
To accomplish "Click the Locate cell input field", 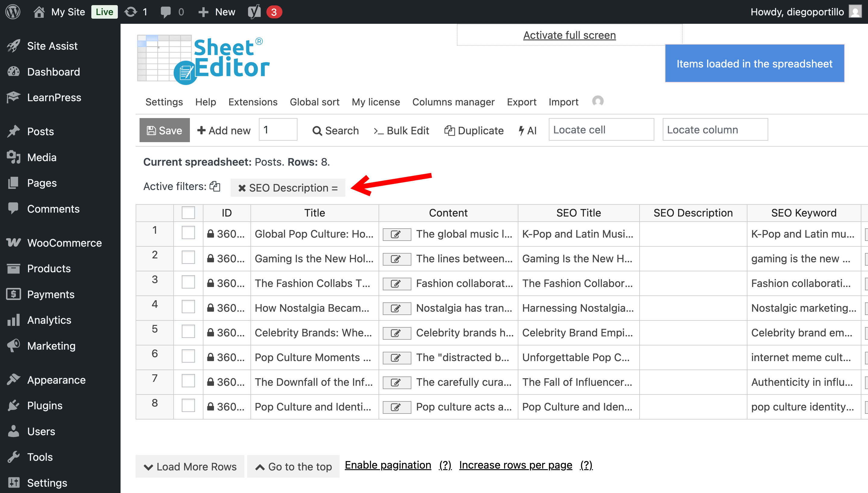I will click(601, 130).
